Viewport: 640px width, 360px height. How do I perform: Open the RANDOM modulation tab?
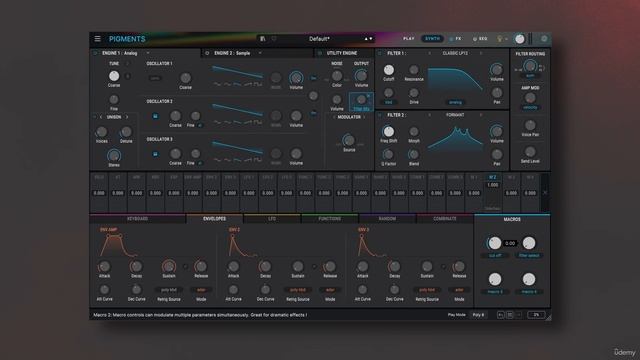(x=387, y=219)
